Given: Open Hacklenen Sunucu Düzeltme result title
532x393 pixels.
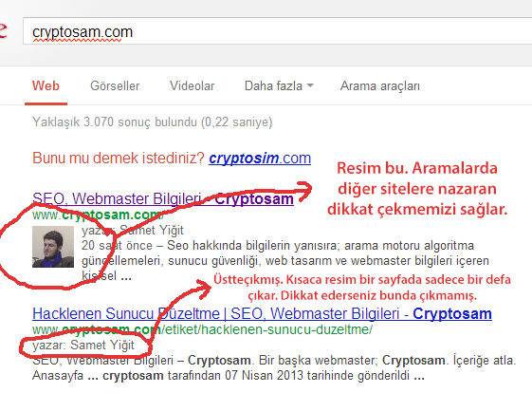Looking at the screenshot, I should point(262,313).
